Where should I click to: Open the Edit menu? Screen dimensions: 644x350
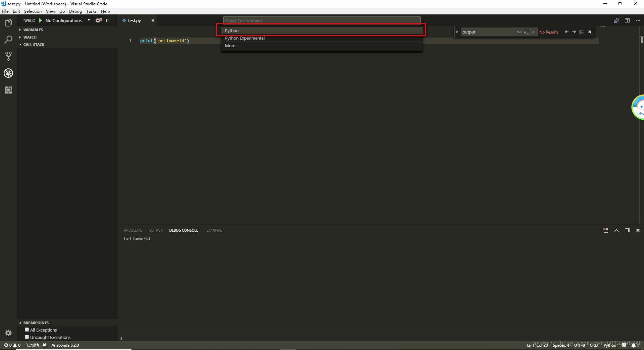(x=16, y=11)
